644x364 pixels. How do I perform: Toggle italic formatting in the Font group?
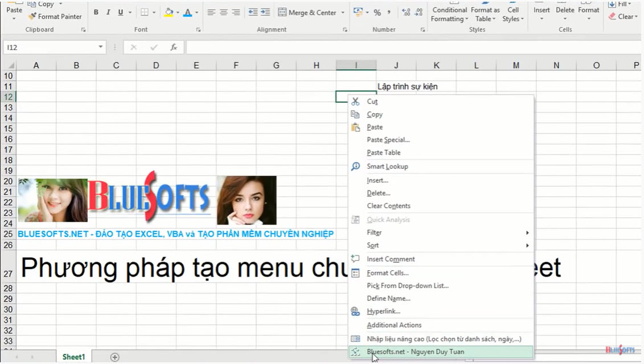(x=108, y=13)
